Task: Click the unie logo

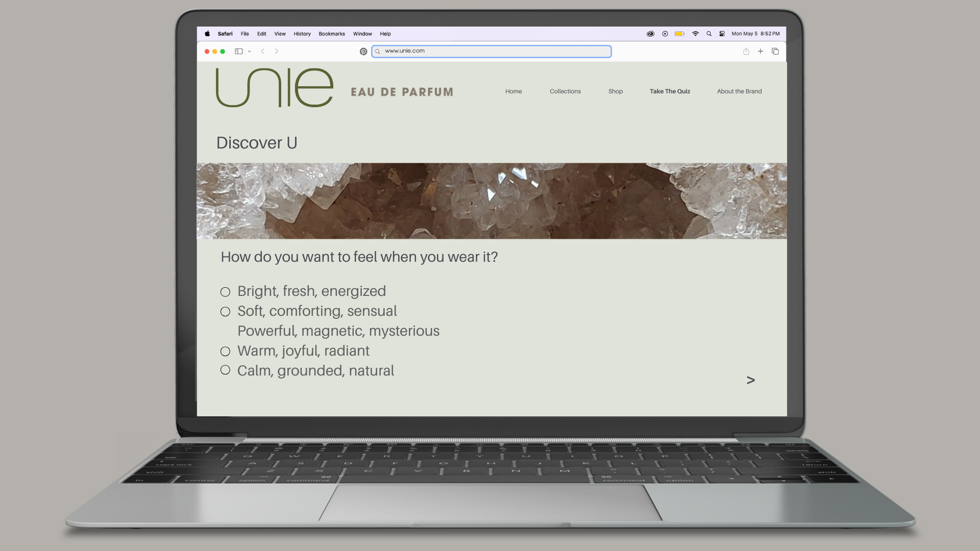Action: 275,88
